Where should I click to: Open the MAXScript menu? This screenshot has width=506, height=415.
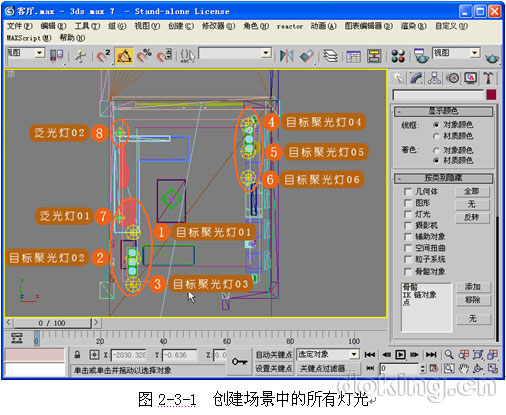coord(29,38)
